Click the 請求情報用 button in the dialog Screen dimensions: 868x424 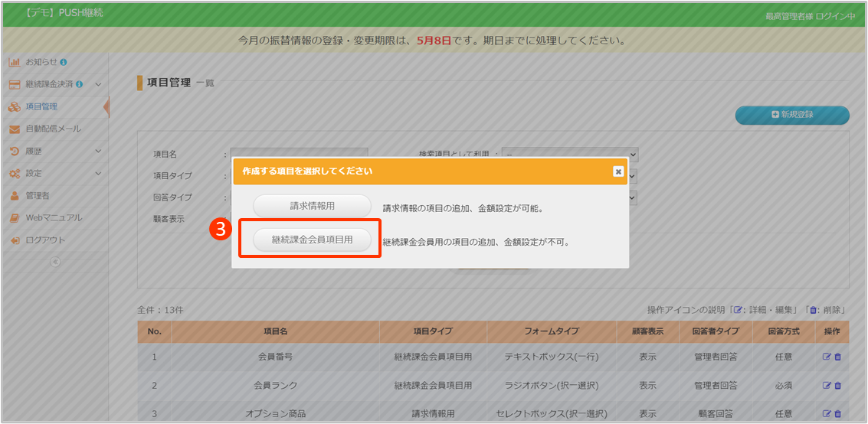pyautogui.click(x=312, y=206)
